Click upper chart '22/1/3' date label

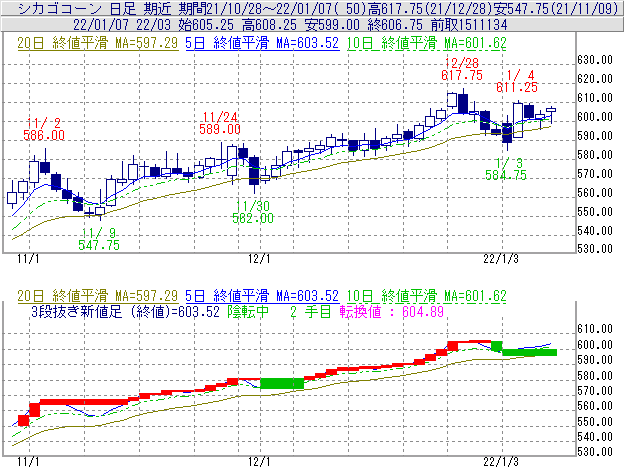pos(501,259)
